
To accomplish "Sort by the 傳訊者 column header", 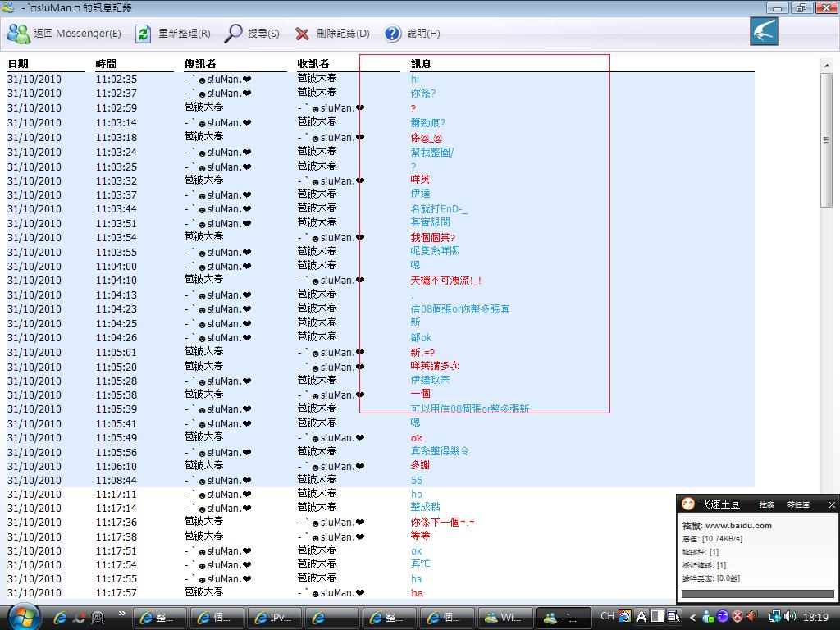I will (x=200, y=64).
